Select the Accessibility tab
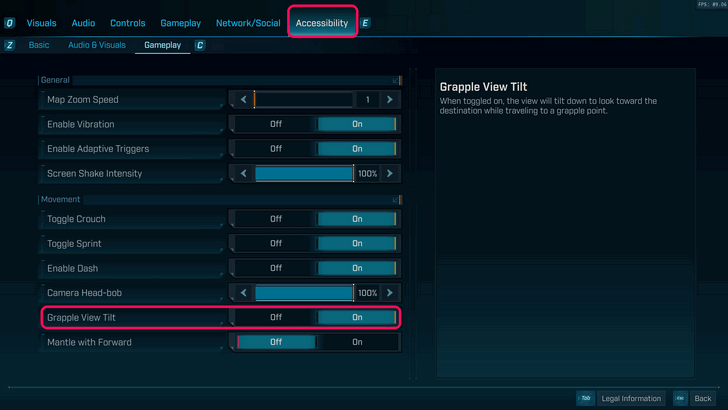 point(322,23)
